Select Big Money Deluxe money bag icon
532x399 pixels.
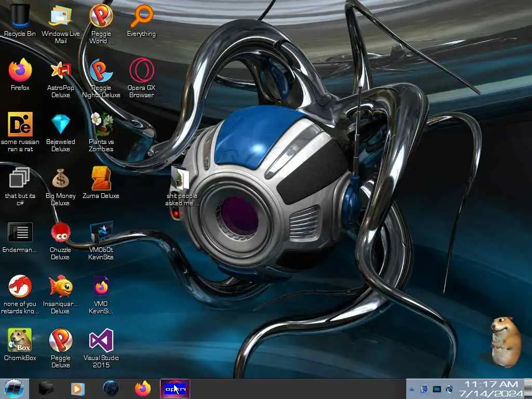(60, 186)
